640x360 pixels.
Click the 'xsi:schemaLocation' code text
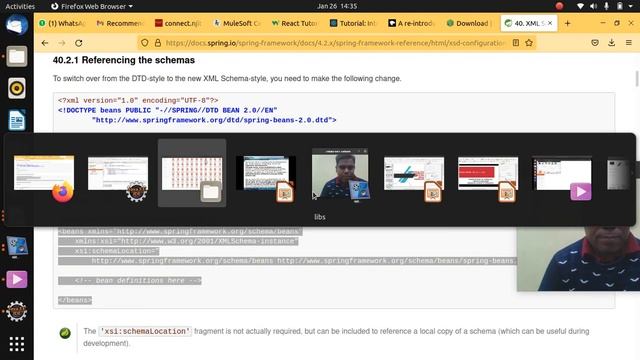(145, 331)
